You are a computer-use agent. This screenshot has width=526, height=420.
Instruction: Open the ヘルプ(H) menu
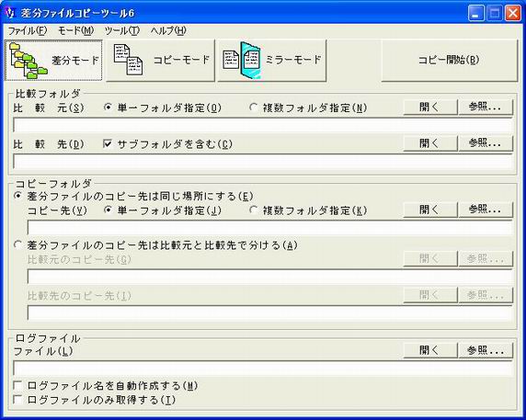pos(168,31)
